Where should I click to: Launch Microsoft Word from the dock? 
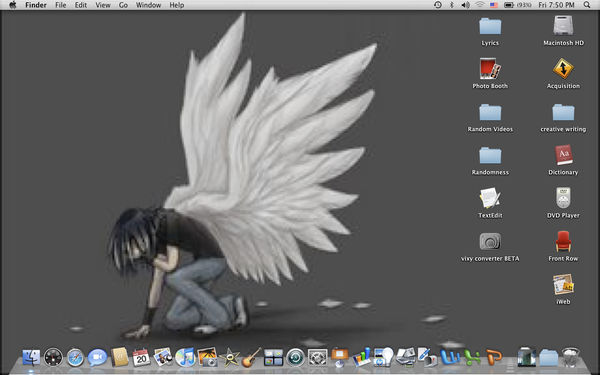[x=450, y=358]
